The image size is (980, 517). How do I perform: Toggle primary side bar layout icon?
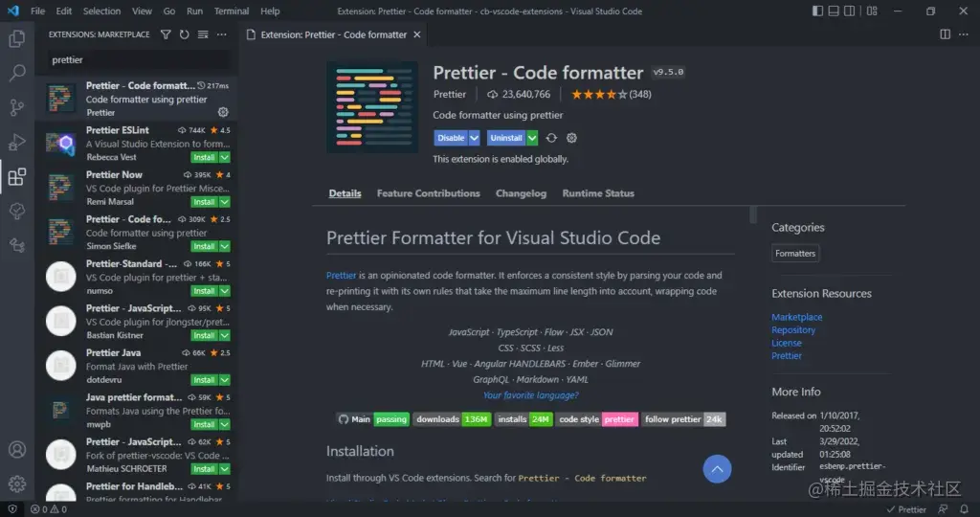point(817,11)
